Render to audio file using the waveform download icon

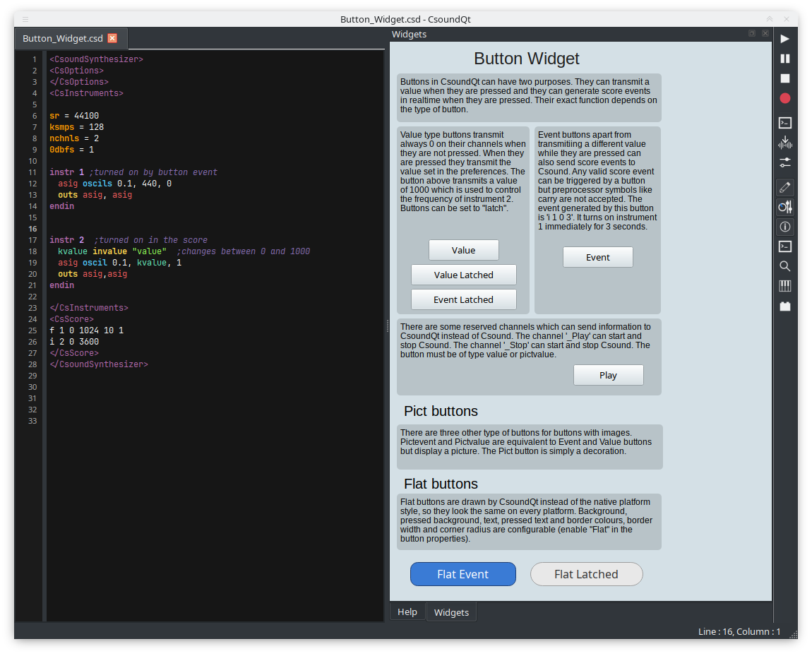coord(785,143)
